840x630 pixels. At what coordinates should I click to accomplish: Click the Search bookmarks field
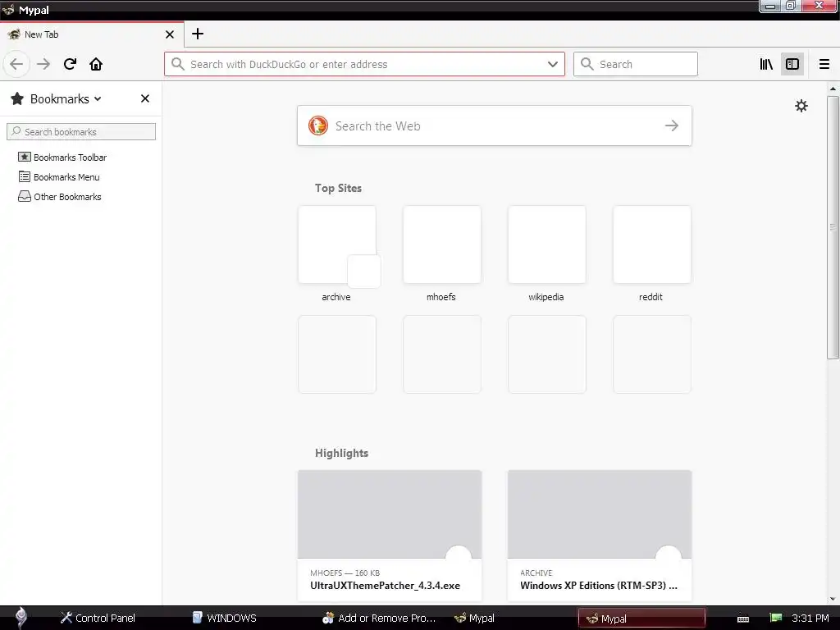[81, 132]
